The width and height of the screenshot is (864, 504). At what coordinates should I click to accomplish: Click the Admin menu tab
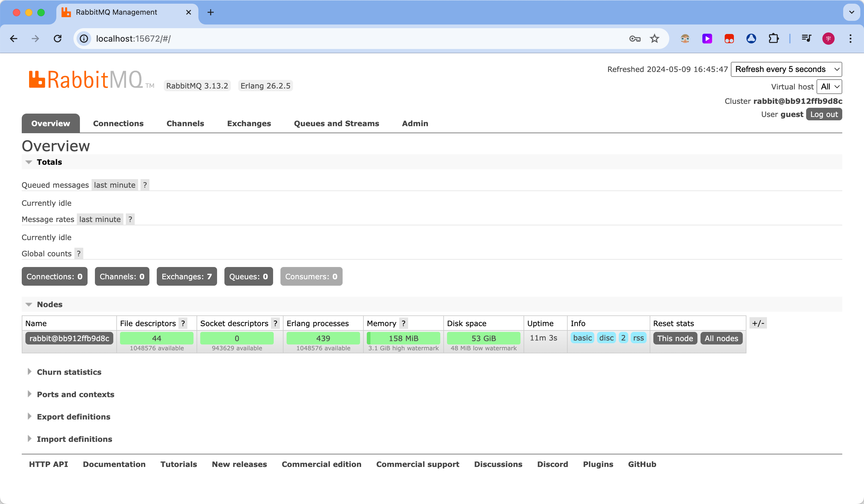pos(415,123)
